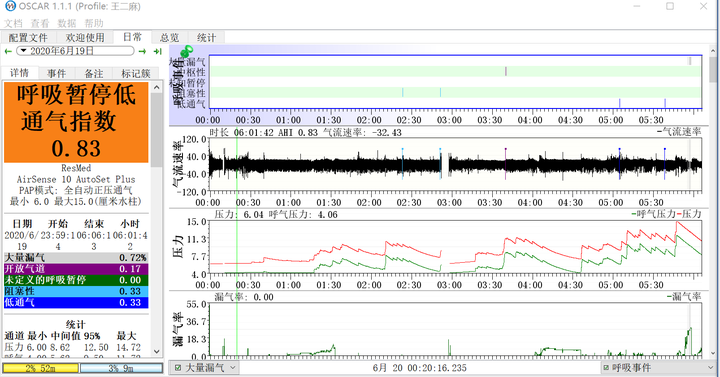The height and width of the screenshot is (377, 720).
Task: Open the 查看 menu
Action: 40,23
